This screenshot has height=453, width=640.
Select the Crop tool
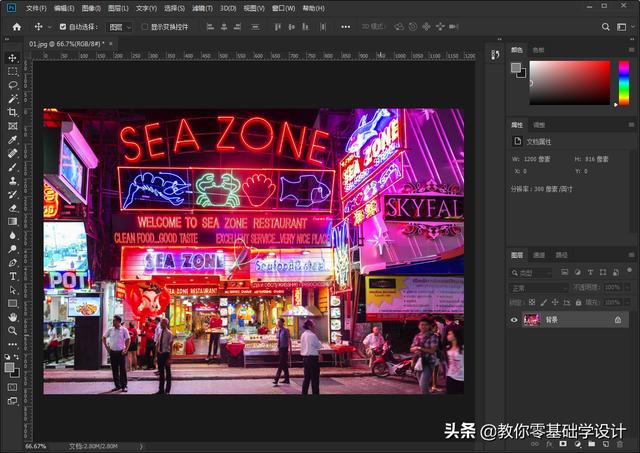13,112
